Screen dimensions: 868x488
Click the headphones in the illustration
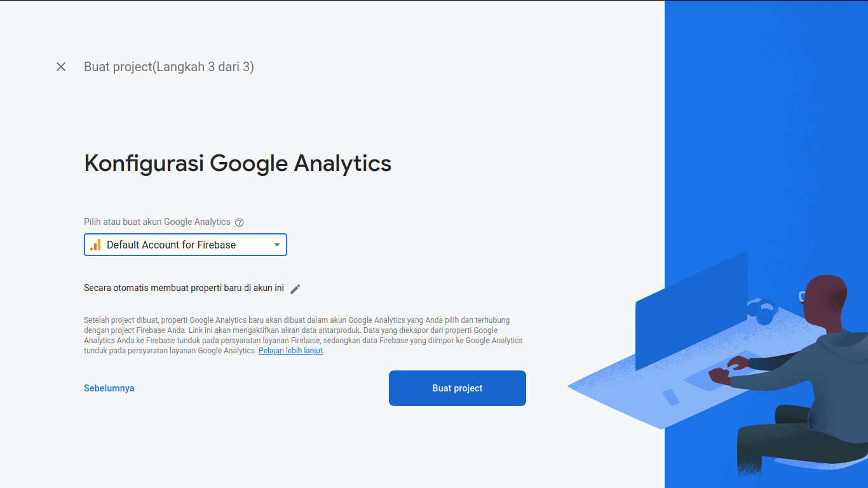[x=763, y=311]
